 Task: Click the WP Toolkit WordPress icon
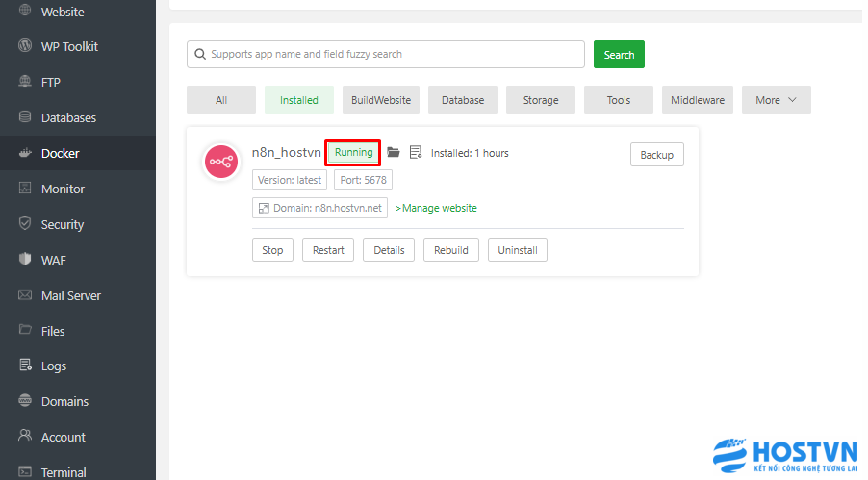point(25,45)
